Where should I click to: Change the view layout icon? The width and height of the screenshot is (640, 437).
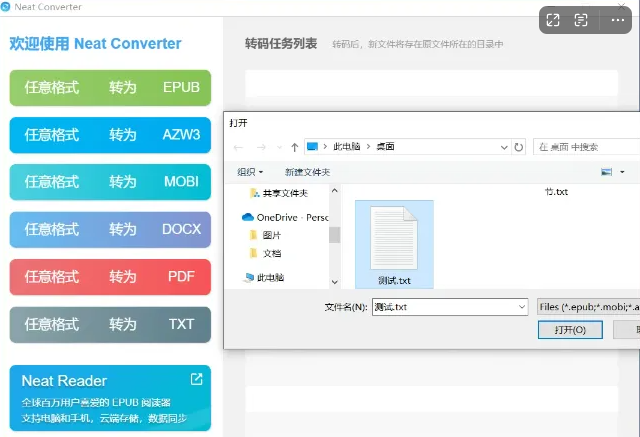tap(607, 172)
